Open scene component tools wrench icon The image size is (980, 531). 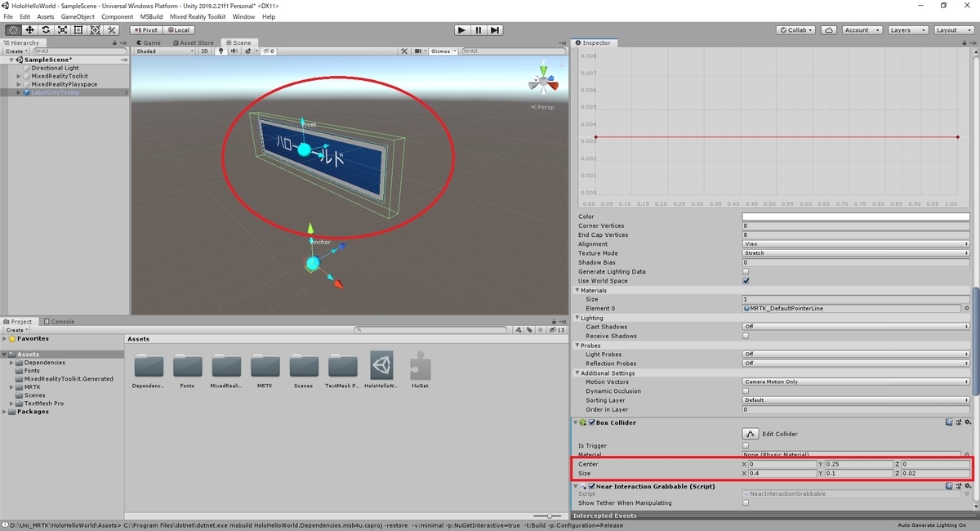[404, 51]
